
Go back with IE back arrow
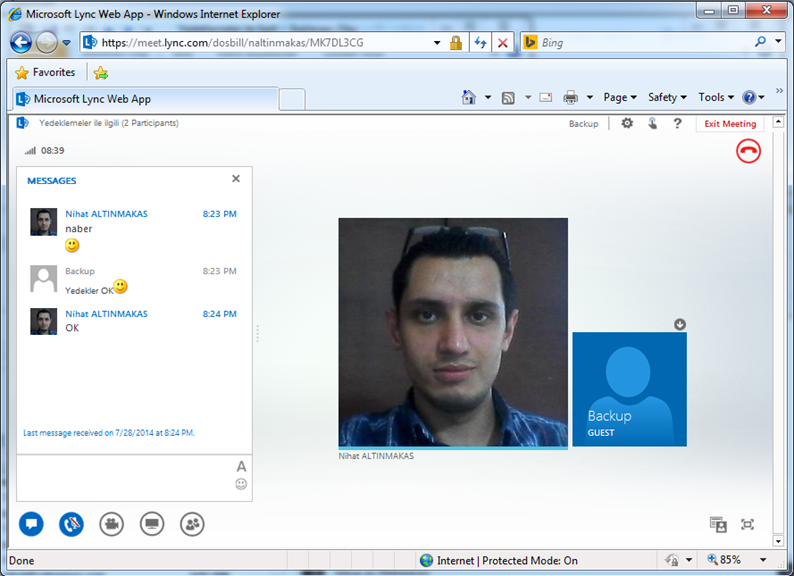(21, 43)
